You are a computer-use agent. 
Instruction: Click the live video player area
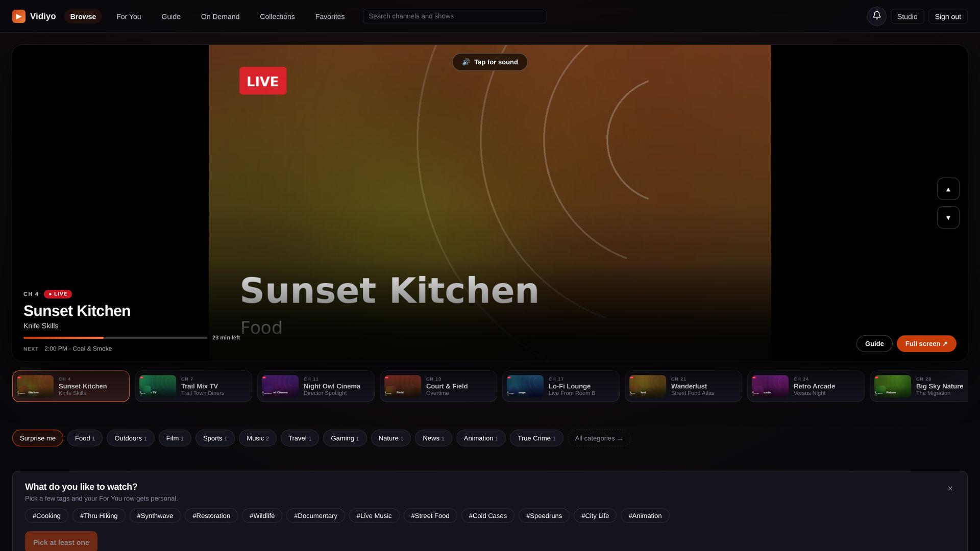click(x=489, y=203)
